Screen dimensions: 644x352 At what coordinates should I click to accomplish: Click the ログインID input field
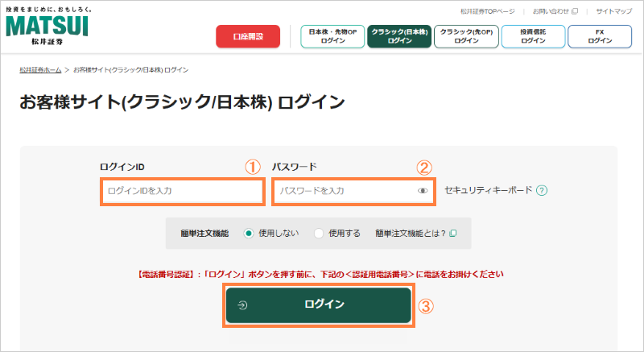pyautogui.click(x=182, y=191)
